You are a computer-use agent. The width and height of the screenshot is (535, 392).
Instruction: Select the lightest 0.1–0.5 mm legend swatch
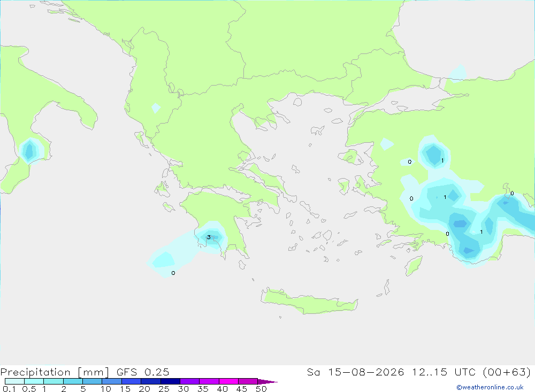14,381
